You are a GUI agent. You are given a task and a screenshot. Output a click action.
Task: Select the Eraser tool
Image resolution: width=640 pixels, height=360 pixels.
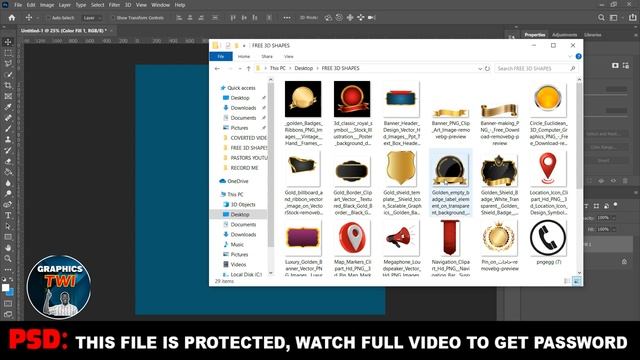tap(8, 161)
